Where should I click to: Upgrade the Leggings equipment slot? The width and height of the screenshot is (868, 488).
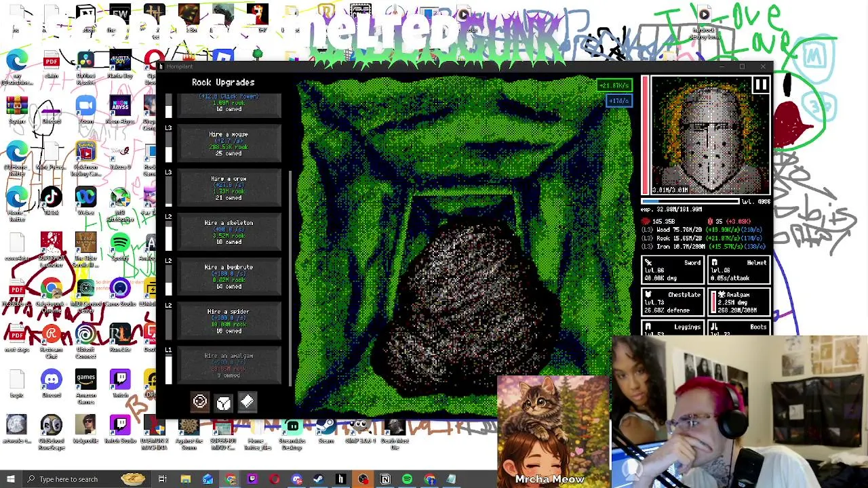(x=673, y=328)
